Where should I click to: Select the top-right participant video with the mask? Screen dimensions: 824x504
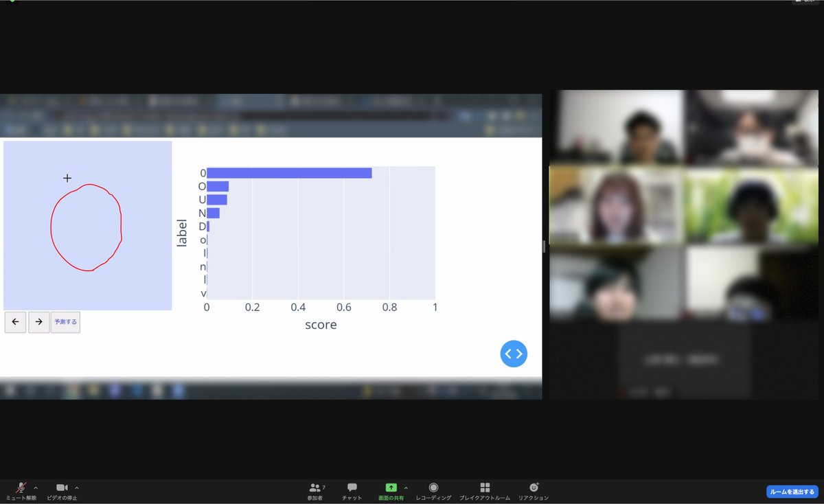(752, 127)
